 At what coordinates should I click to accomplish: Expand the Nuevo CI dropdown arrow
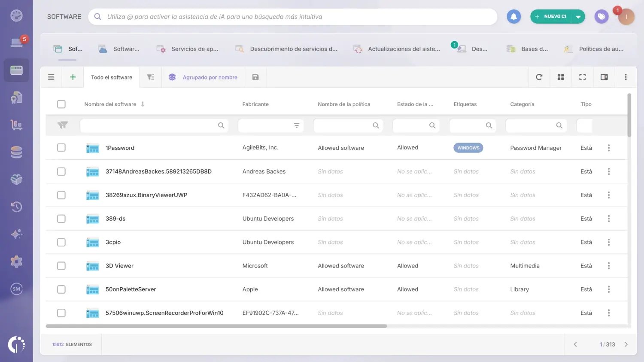coord(578,17)
